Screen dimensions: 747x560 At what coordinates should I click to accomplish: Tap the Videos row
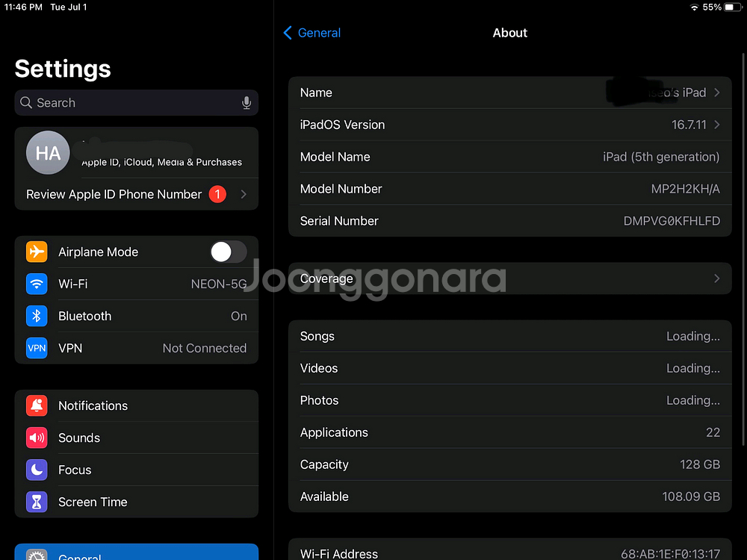point(510,368)
